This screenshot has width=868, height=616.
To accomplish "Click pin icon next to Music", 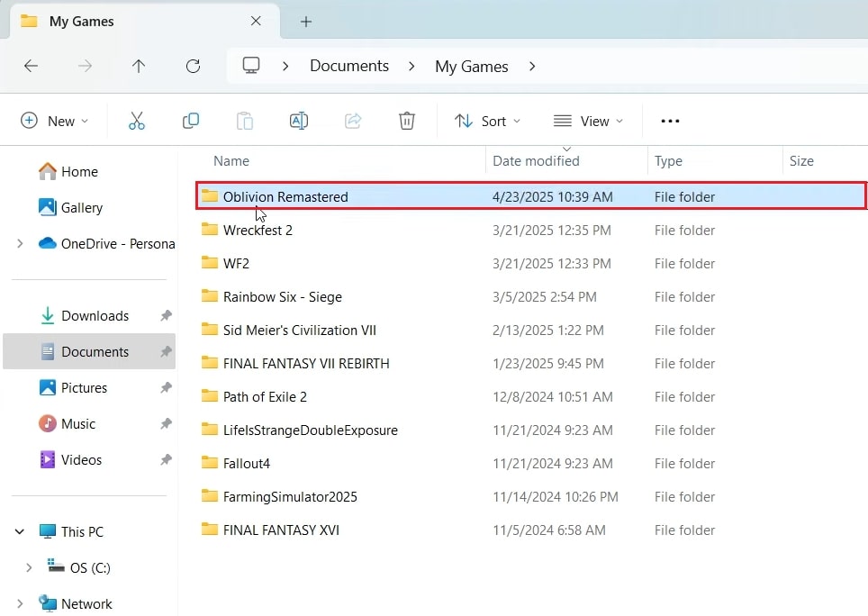I will click(166, 423).
